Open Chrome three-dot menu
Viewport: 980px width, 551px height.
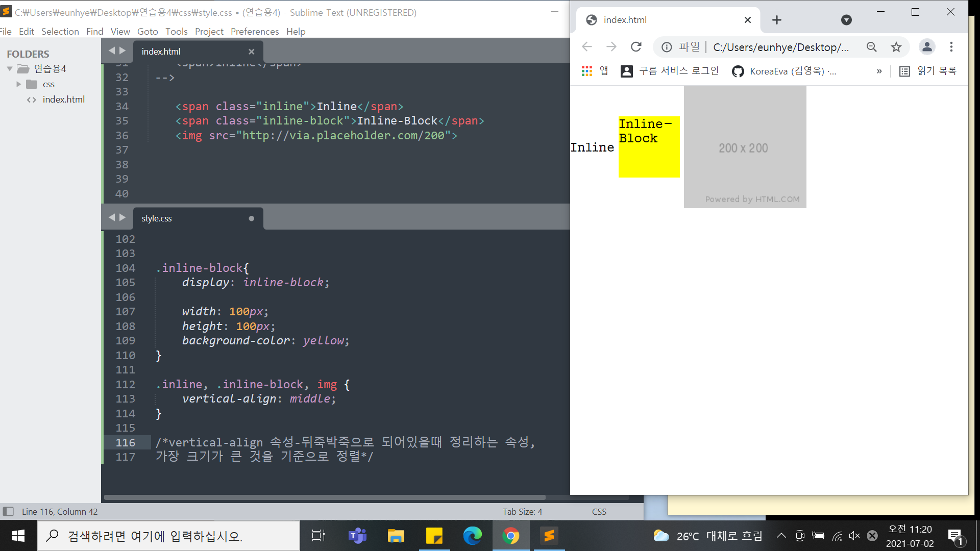[951, 47]
